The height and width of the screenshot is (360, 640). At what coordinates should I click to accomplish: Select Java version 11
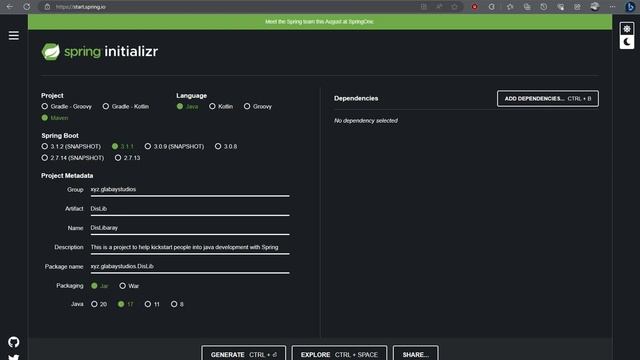coord(152,304)
